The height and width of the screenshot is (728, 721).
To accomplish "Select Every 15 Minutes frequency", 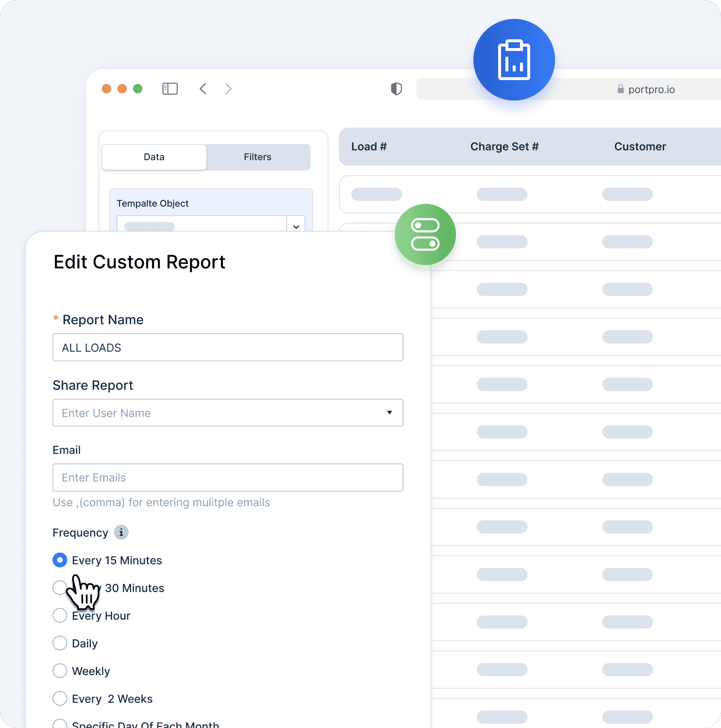I will click(x=60, y=560).
